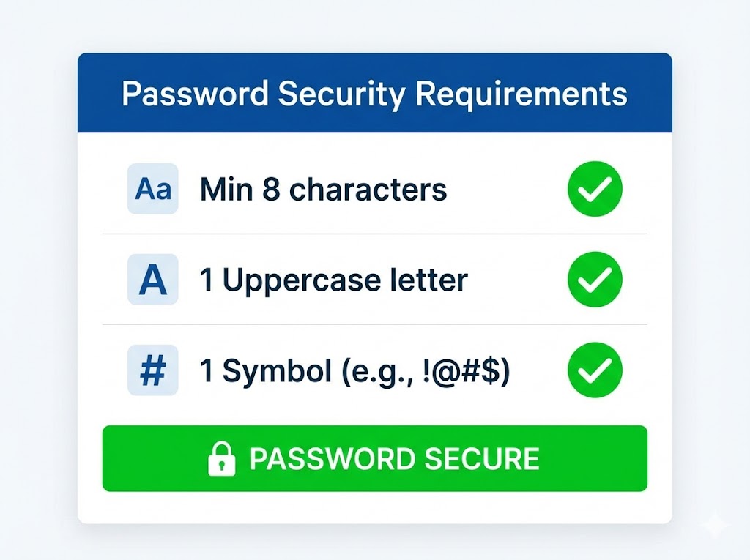Click the 1 Symbol (e.g., !@#$) text
Screen dimensions: 750x560
[x=355, y=370]
